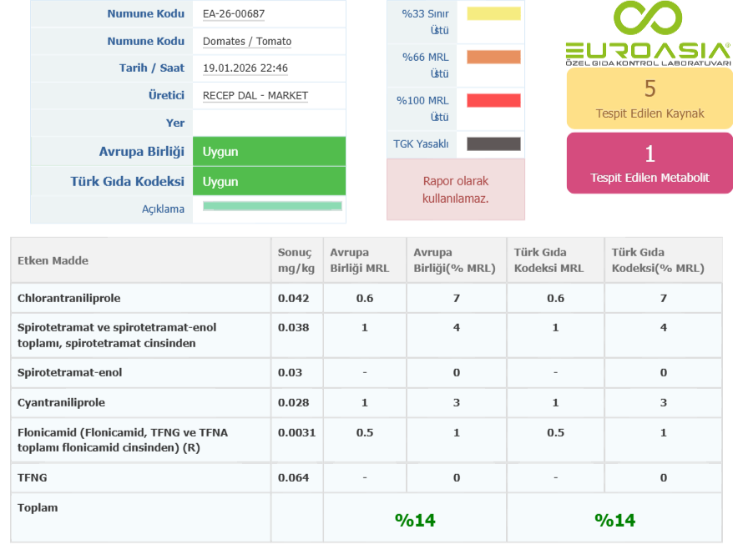Click the orange %66 MRL Üstü swatch
The image size is (733, 560).
click(493, 57)
